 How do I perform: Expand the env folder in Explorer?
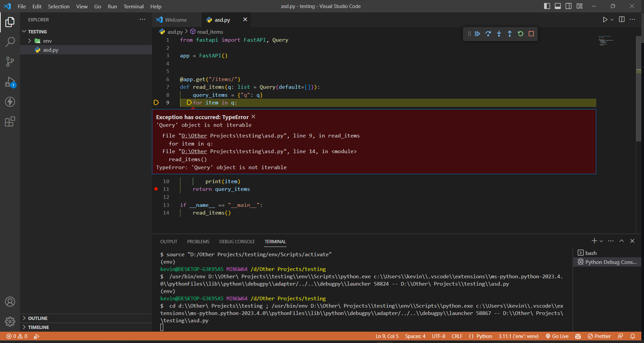coord(30,40)
